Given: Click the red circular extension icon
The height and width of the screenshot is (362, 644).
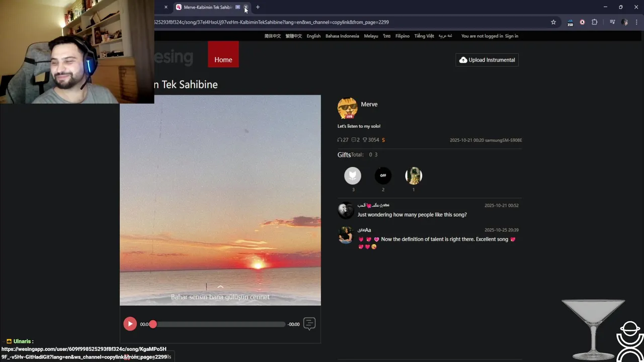Looking at the screenshot, I should [582, 22].
